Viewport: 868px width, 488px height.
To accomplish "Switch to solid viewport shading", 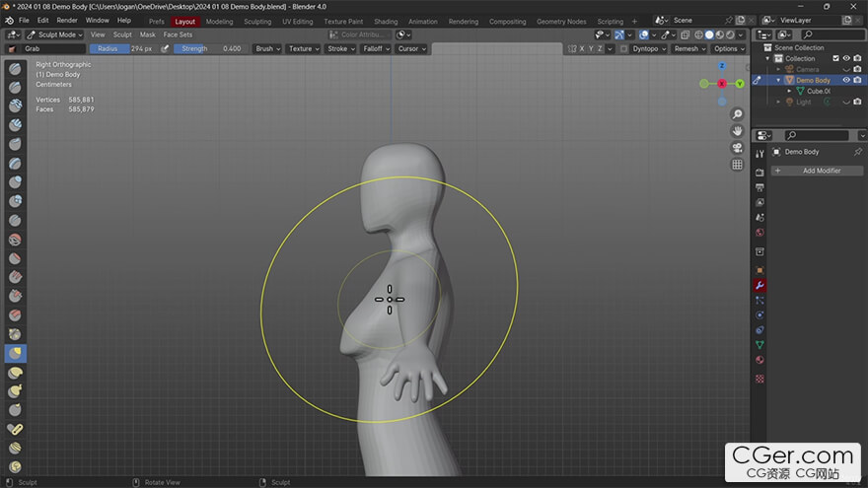I will 709,35.
